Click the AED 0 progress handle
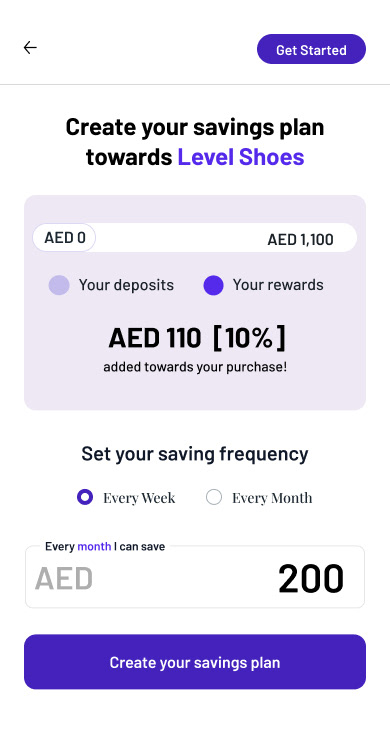 [x=64, y=238]
